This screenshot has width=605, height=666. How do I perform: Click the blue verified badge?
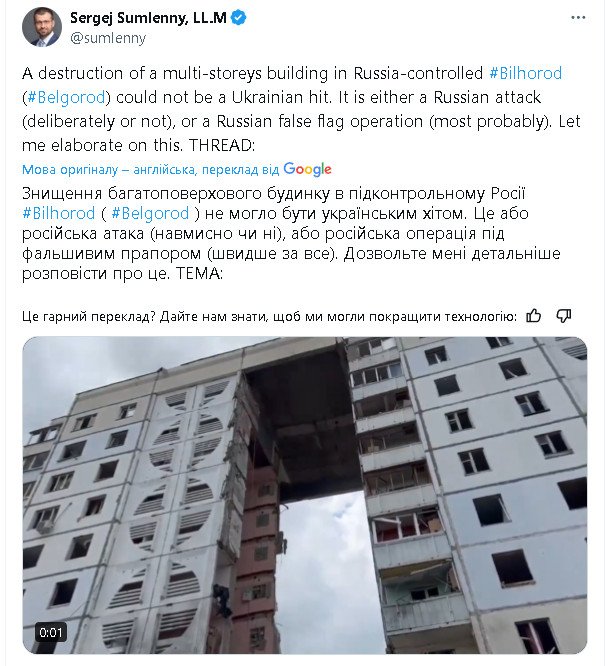click(x=238, y=18)
